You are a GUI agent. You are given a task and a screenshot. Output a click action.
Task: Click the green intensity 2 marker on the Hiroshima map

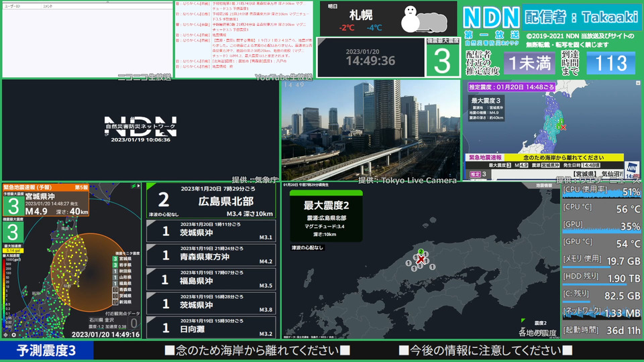pyautogui.click(x=421, y=251)
